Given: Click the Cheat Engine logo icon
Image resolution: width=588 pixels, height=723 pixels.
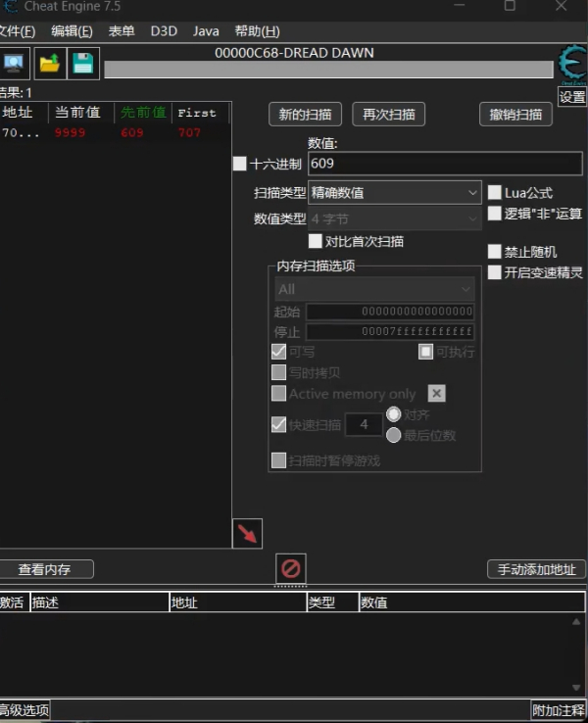Looking at the screenshot, I should pyautogui.click(x=571, y=63).
